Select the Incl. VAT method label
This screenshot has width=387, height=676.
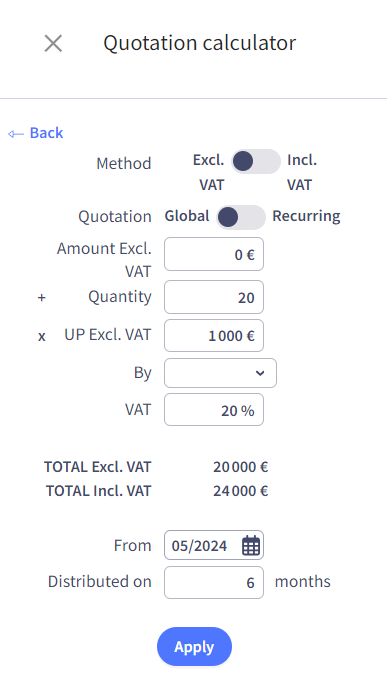click(302, 172)
